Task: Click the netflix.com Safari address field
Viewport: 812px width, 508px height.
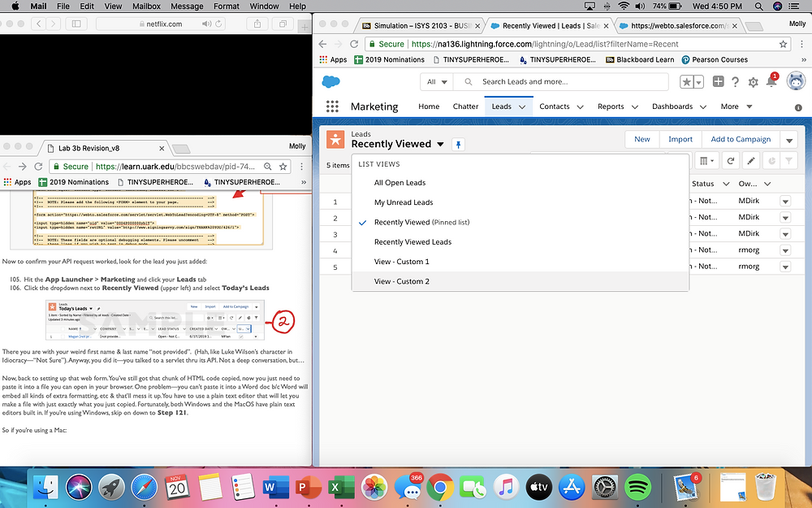Action: click(161, 24)
